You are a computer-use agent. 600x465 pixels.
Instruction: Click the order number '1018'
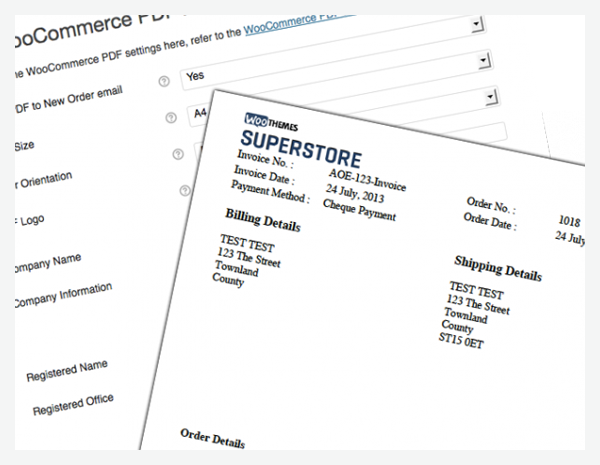(x=569, y=221)
